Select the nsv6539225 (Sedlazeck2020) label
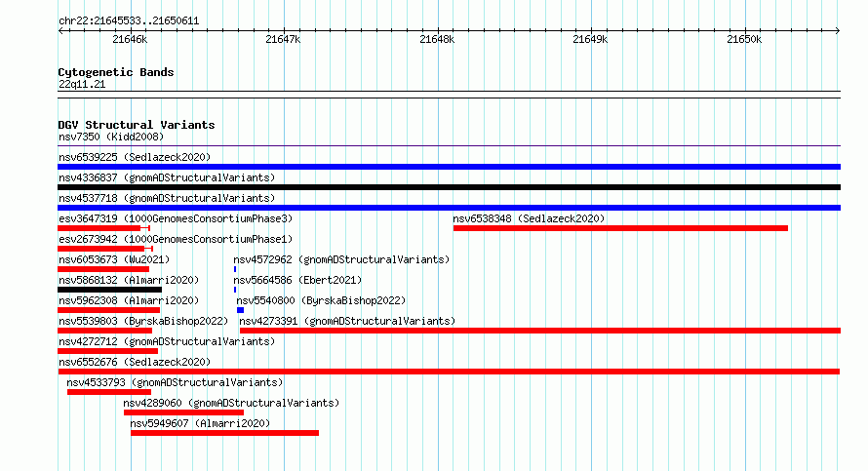This screenshot has height=471, width=868. [135, 157]
